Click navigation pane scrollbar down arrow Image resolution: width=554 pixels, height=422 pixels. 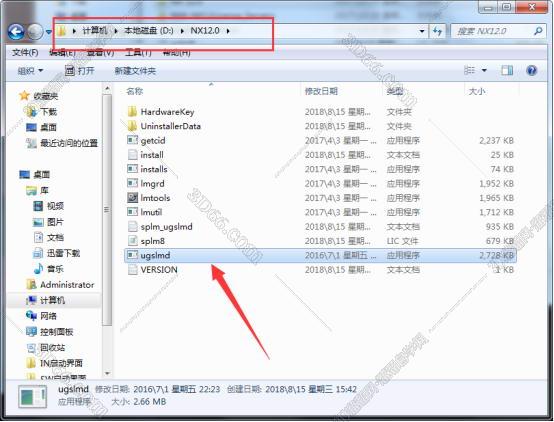(107, 373)
